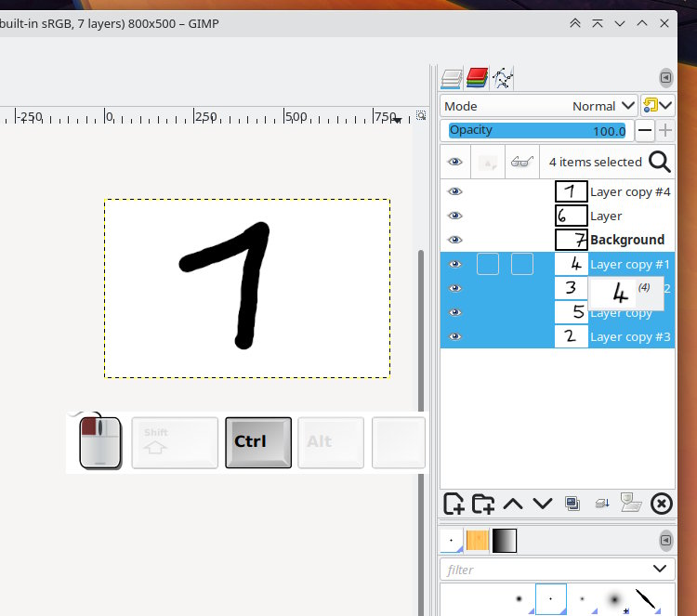Open layer search magnifier
The width and height of the screenshot is (697, 616).
click(660, 162)
